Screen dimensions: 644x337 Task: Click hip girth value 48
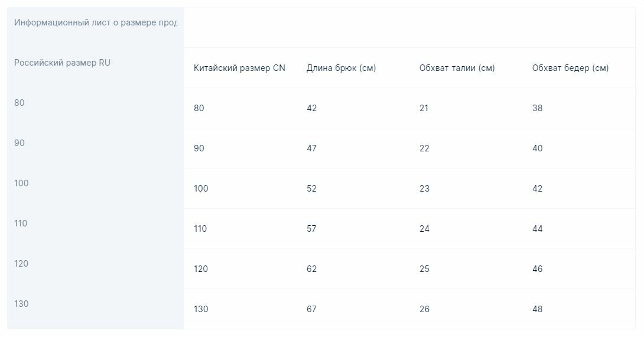pyautogui.click(x=537, y=309)
